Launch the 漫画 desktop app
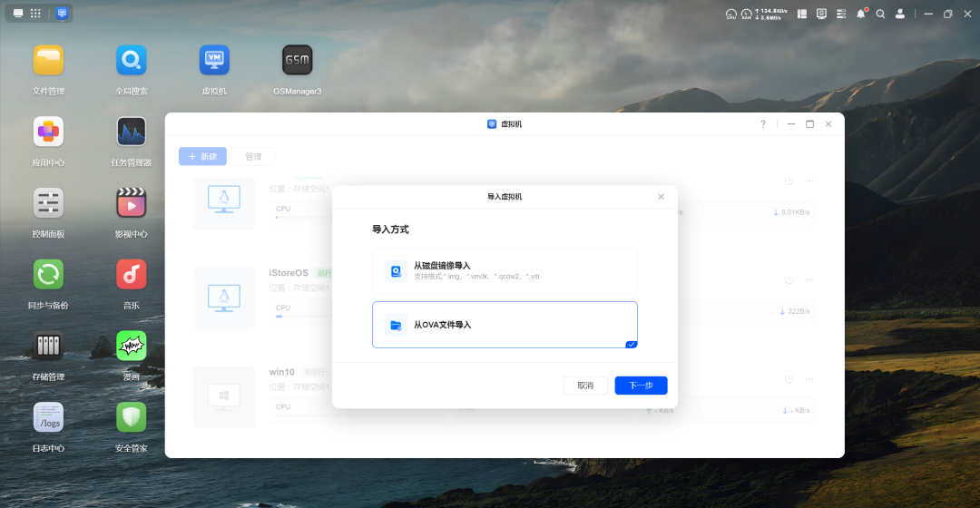Screen dimensions: 980x508 [x=132, y=346]
